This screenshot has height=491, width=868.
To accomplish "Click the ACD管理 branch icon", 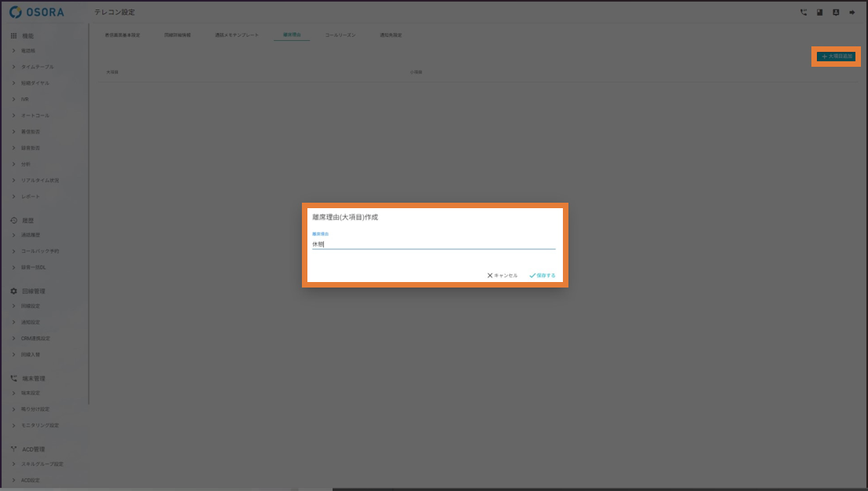I will pyautogui.click(x=13, y=449).
